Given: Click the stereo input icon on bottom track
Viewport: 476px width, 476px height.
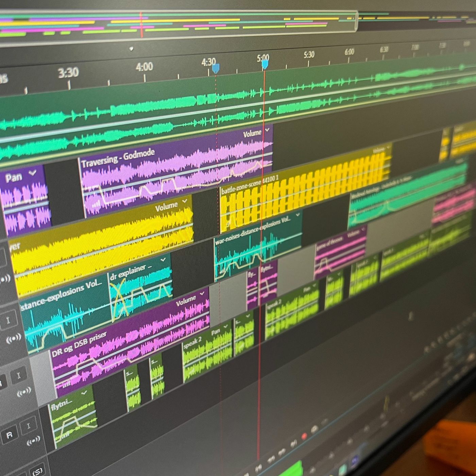Looking at the screenshot, I should click(x=33, y=441).
